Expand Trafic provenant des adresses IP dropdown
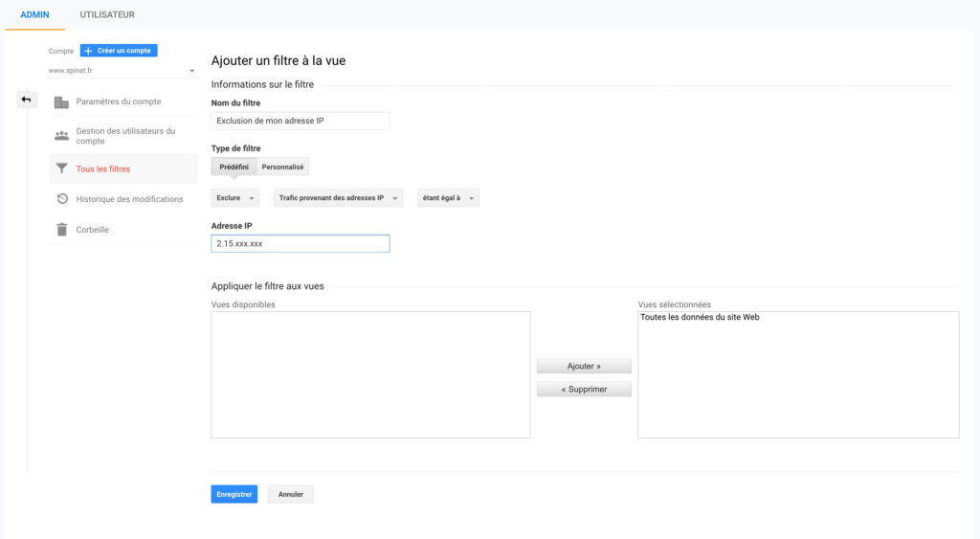 tap(338, 198)
